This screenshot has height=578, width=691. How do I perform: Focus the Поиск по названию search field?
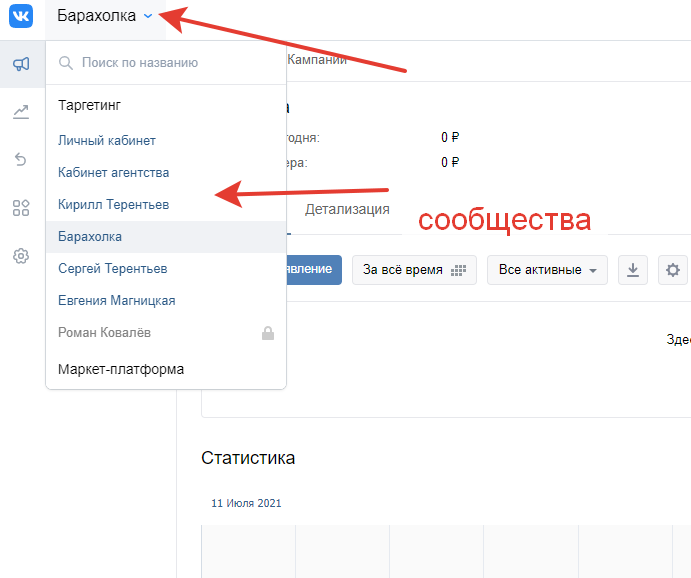pos(166,63)
